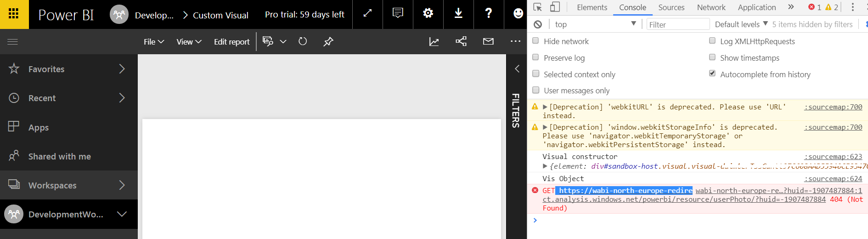Pin live page with the pin icon
Image resolution: width=868 pixels, height=239 pixels.
328,42
